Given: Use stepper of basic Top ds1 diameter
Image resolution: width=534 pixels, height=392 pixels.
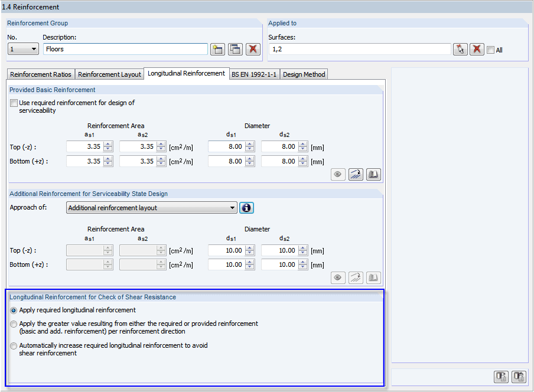Looking at the screenshot, I should 250,146.
